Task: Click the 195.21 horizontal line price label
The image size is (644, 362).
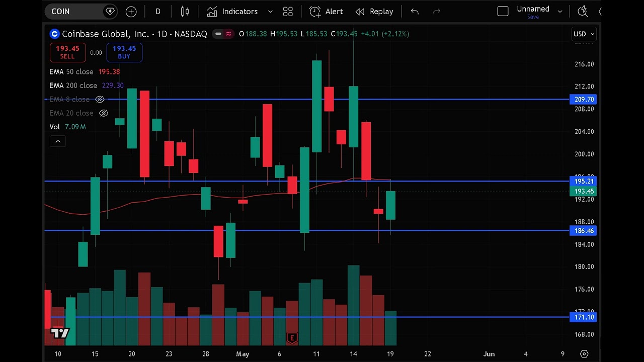Action: point(583,181)
